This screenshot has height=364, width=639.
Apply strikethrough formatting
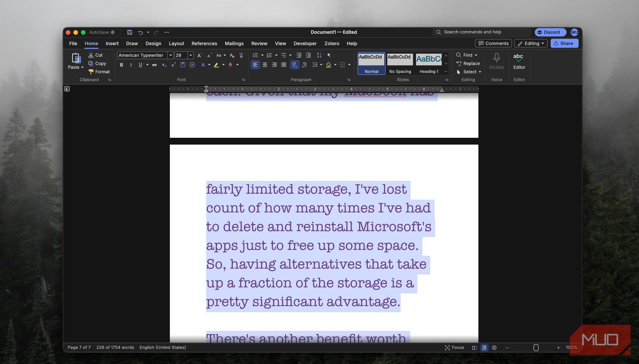[154, 65]
